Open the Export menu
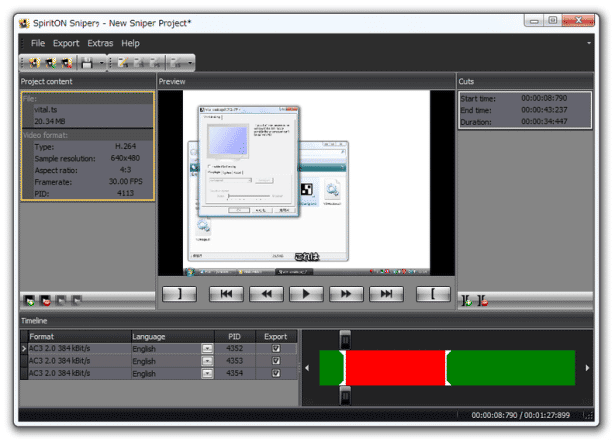 pos(66,43)
